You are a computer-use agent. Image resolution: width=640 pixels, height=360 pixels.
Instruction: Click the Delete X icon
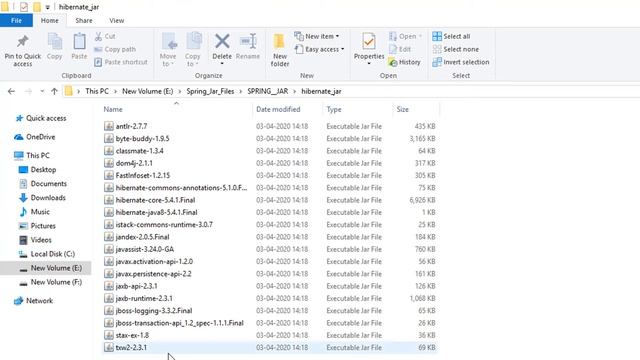tap(222, 41)
